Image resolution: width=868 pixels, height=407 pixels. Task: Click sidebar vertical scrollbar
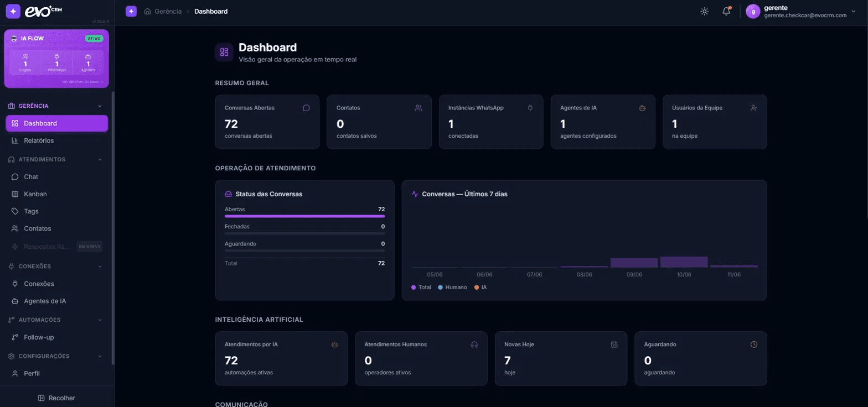[113, 228]
